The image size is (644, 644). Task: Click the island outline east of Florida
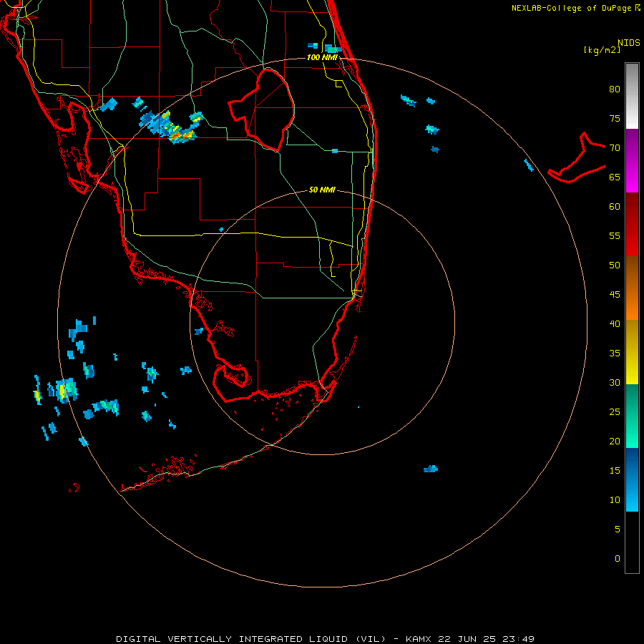point(577,157)
